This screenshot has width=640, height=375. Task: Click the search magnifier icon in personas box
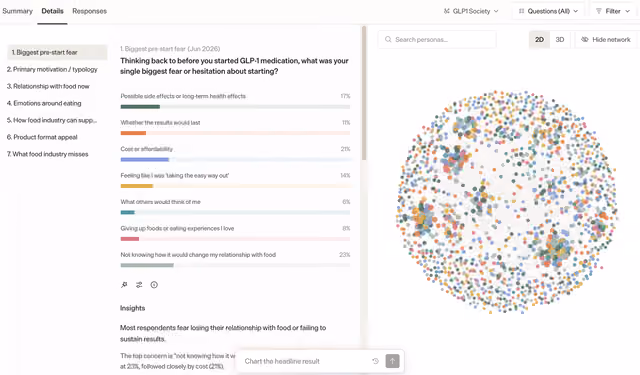(x=388, y=40)
